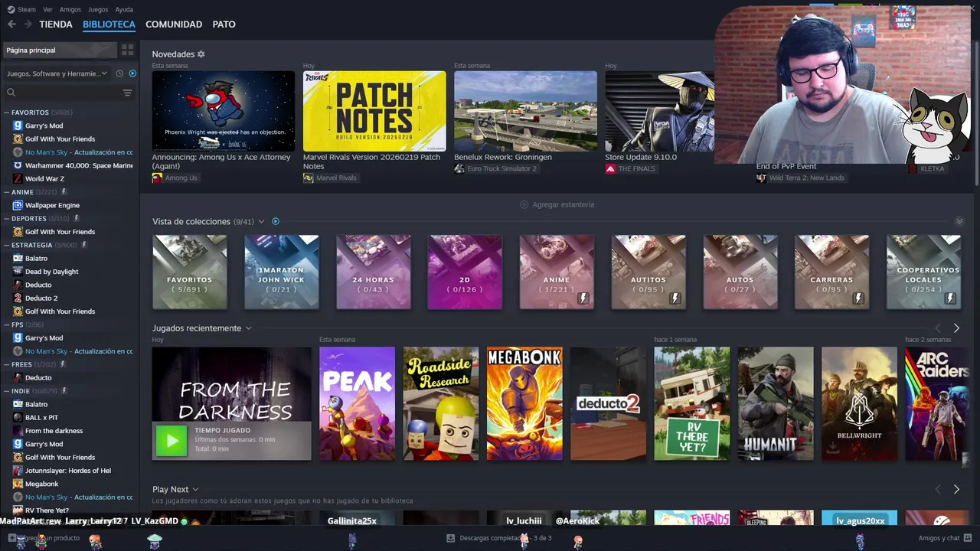
Task: Click BALL x PIT icon in sidebar
Action: (18, 417)
